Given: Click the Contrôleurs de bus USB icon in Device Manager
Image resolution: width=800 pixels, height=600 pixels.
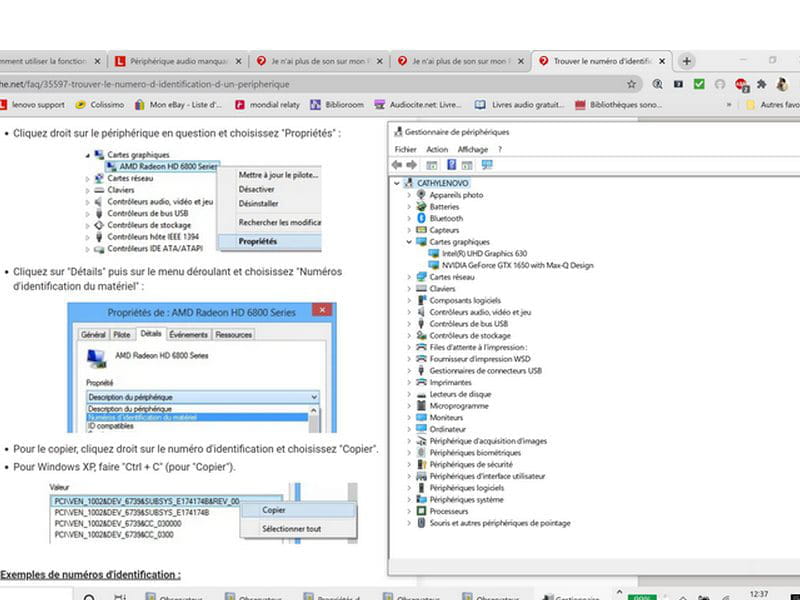Looking at the screenshot, I should 421,324.
